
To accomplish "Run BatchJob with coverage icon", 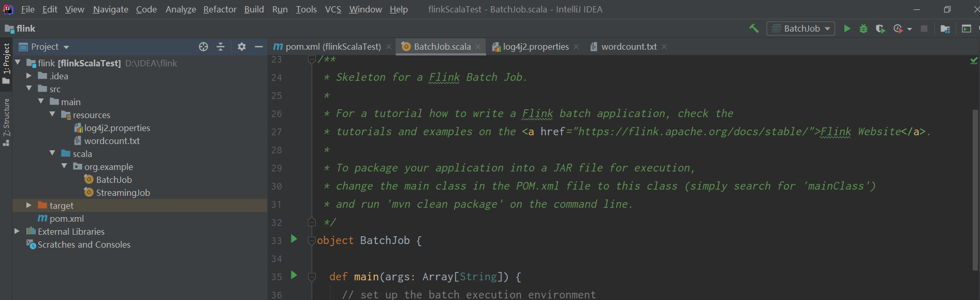I will pyautogui.click(x=880, y=28).
